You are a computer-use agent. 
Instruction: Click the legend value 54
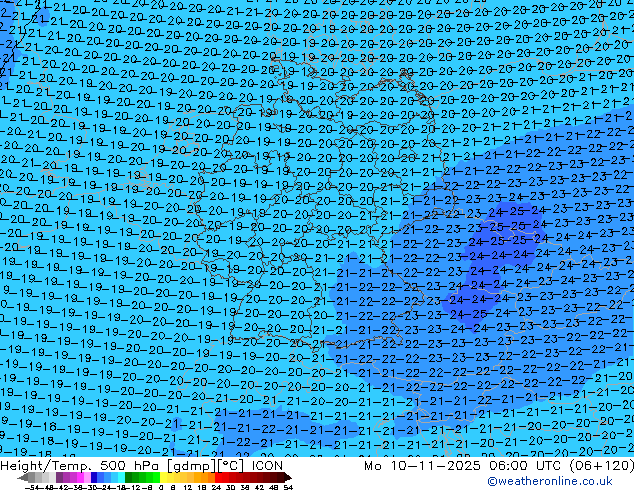click(x=288, y=487)
